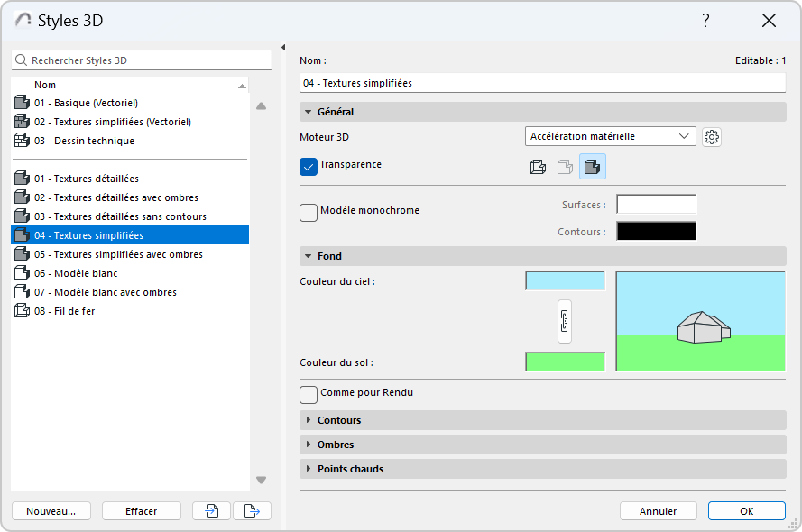Click the Annuler button
Image resolution: width=802 pixels, height=532 pixels.
(x=658, y=511)
